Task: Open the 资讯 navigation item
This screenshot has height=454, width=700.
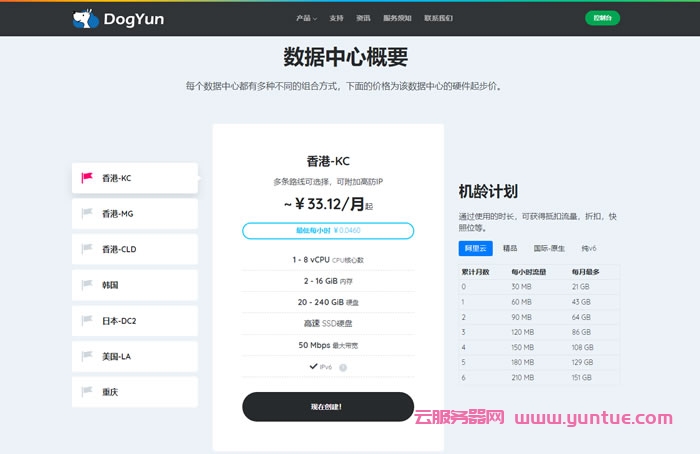Action: pos(364,18)
